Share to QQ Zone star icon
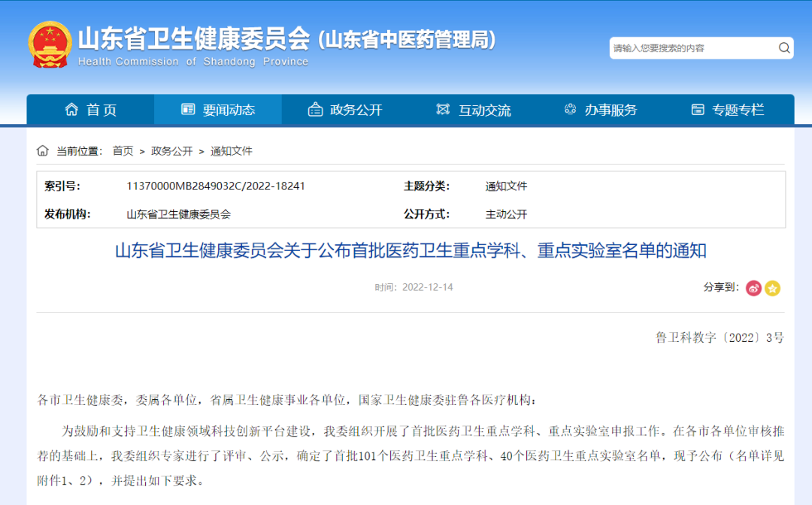This screenshot has width=812, height=505. coord(772,288)
